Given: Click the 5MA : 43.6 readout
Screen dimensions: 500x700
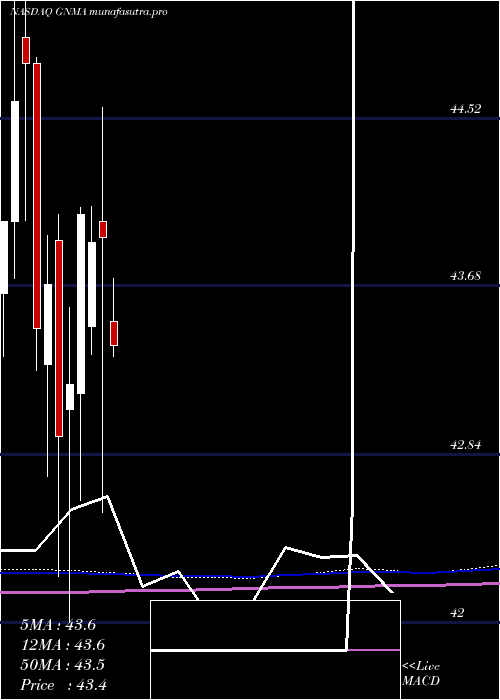Looking at the screenshot, I should (58, 625).
